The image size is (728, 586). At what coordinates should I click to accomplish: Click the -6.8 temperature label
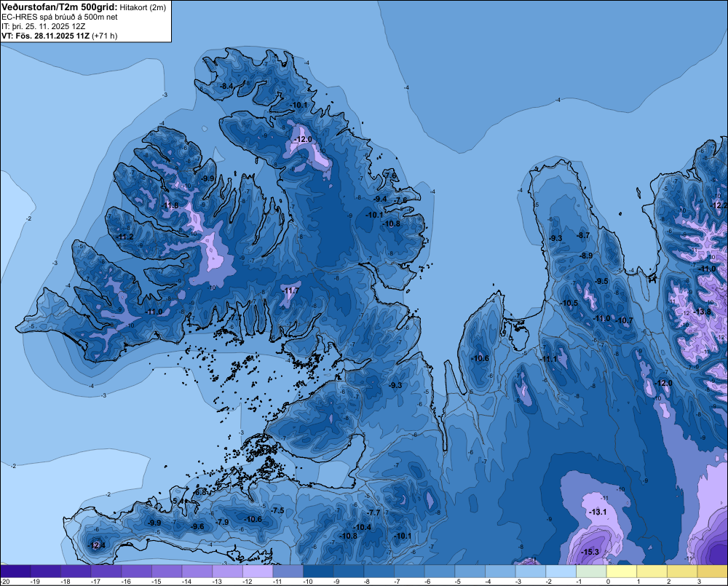coord(200,492)
